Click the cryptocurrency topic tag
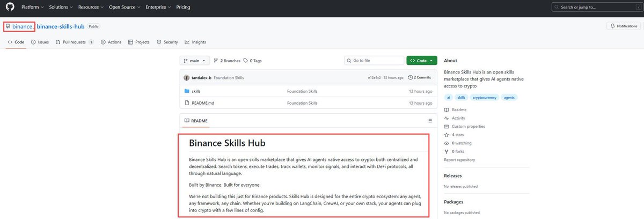The image size is (644, 219). (485, 98)
